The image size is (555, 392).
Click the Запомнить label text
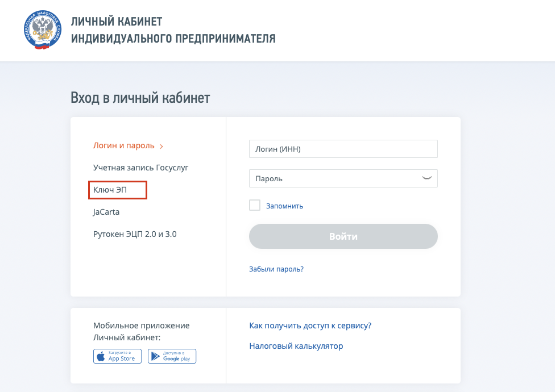click(284, 206)
